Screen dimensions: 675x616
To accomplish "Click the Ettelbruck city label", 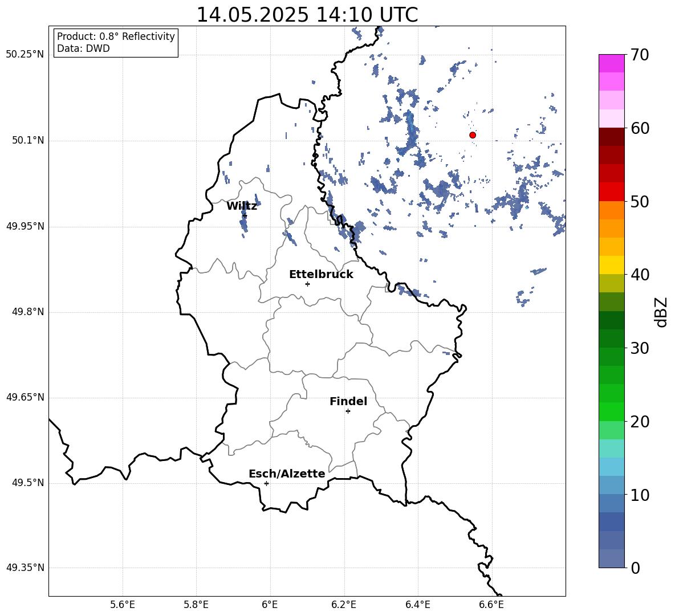I will [321, 275].
